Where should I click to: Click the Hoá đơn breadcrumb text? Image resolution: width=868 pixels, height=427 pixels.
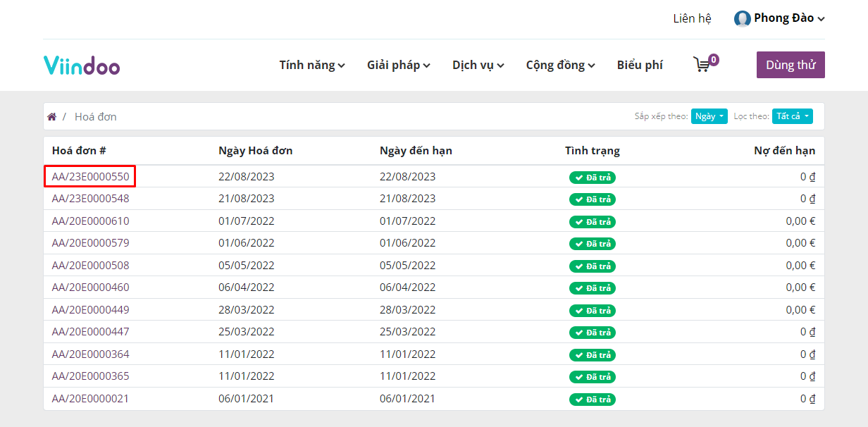96,116
